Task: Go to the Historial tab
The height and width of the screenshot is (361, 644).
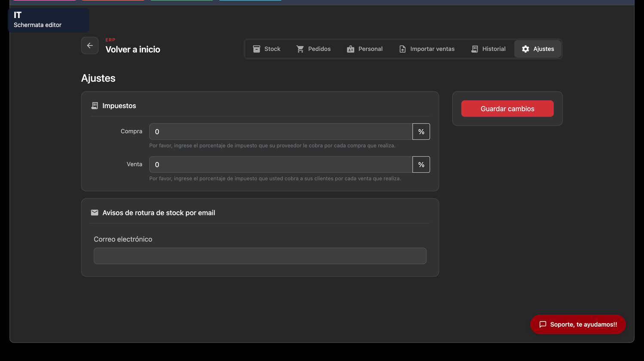Action: pos(488,49)
